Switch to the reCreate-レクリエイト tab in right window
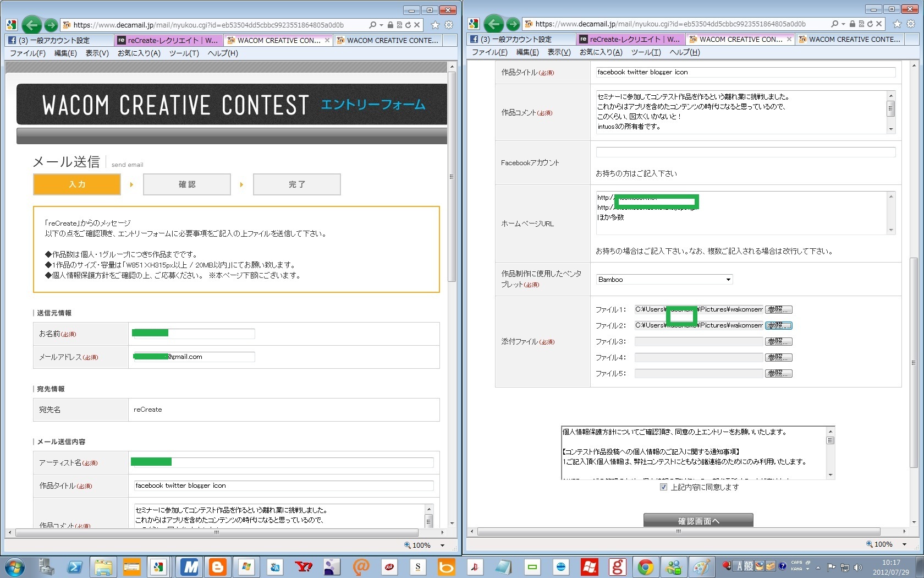The height and width of the screenshot is (578, 924). [x=630, y=39]
